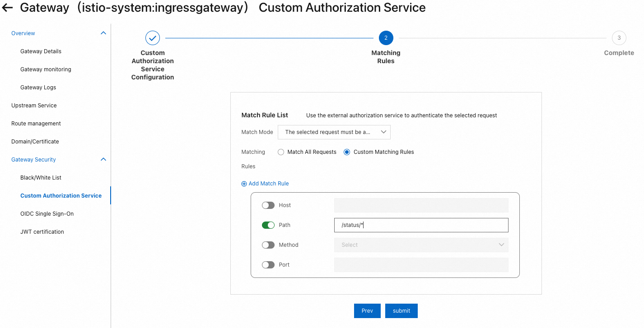Go to OIDC Single Sign-On page

[47, 214]
